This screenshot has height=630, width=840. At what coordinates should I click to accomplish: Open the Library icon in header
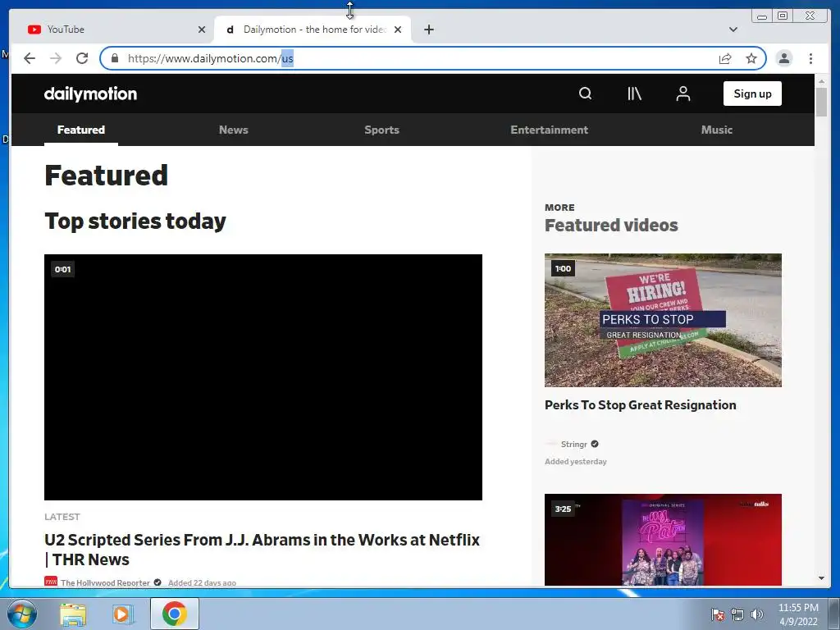[x=634, y=94]
